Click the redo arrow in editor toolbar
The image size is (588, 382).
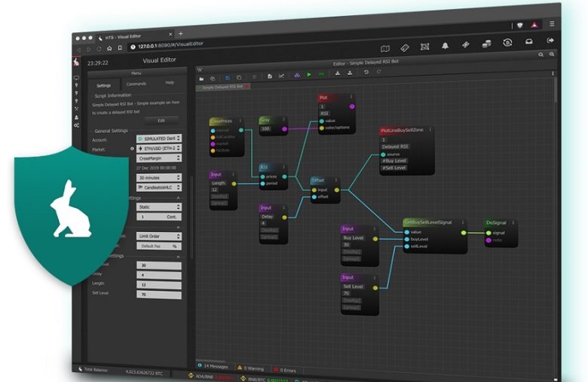pyautogui.click(x=378, y=72)
